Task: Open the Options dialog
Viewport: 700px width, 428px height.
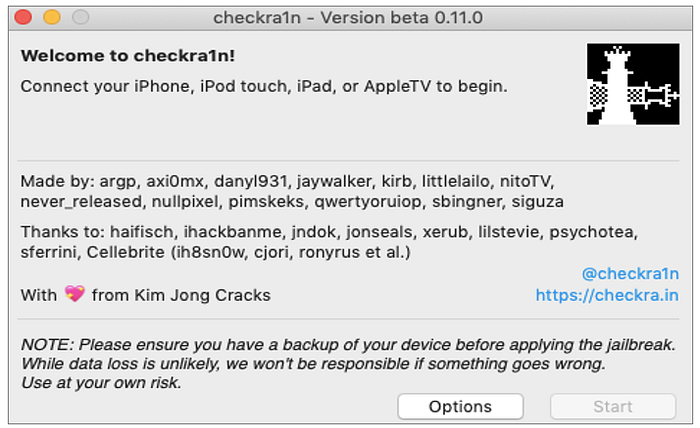Action: tap(460, 407)
